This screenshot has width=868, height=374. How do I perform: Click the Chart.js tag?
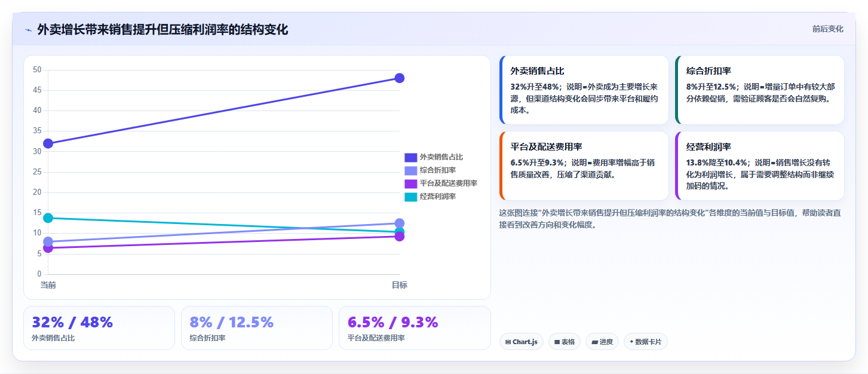(521, 342)
